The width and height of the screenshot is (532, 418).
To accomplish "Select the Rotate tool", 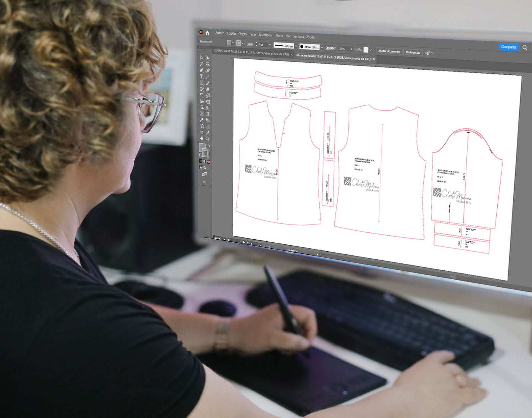I will (202, 95).
